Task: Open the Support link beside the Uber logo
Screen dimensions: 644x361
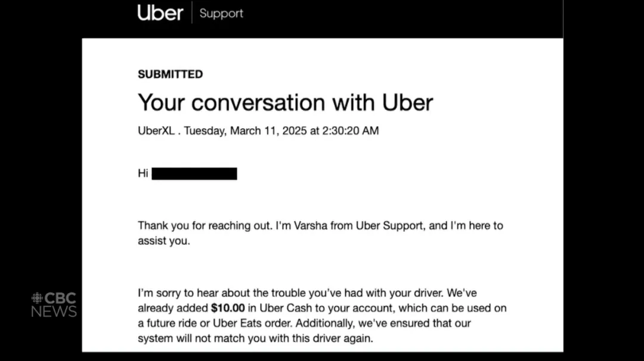Action: 221,13
